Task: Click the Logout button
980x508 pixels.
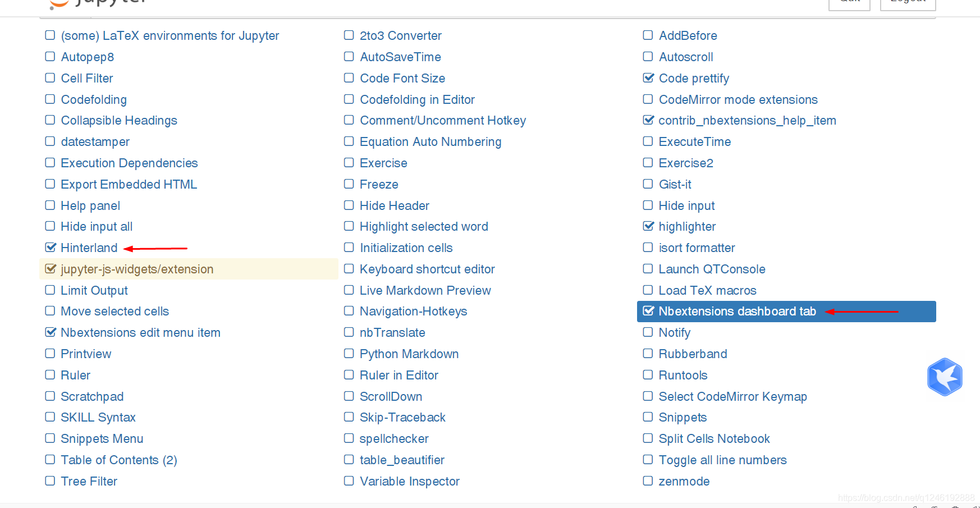Action: tap(908, 2)
